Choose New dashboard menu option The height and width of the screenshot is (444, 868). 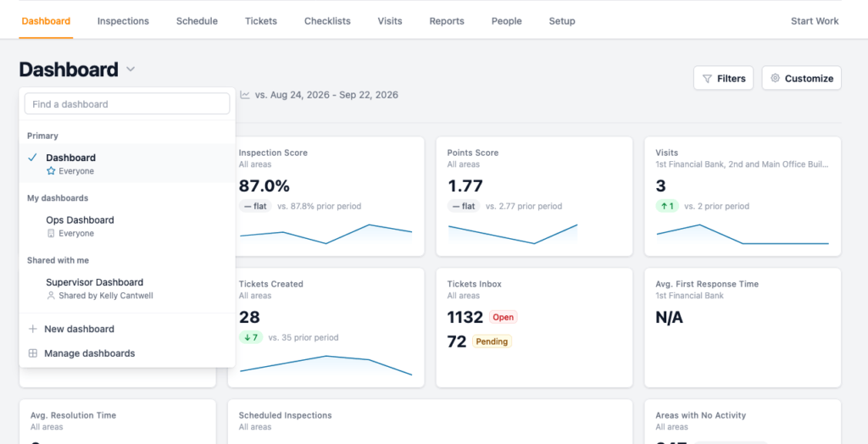pos(127,329)
